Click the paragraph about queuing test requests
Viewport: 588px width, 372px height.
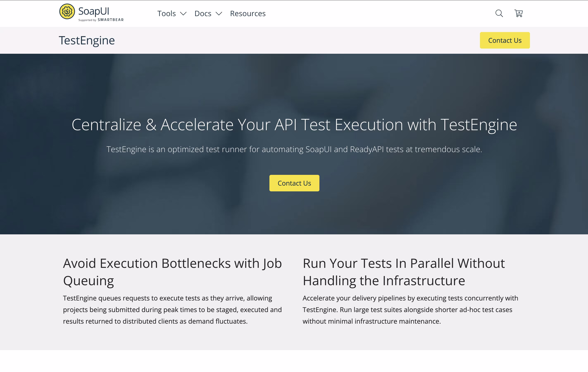(x=172, y=309)
